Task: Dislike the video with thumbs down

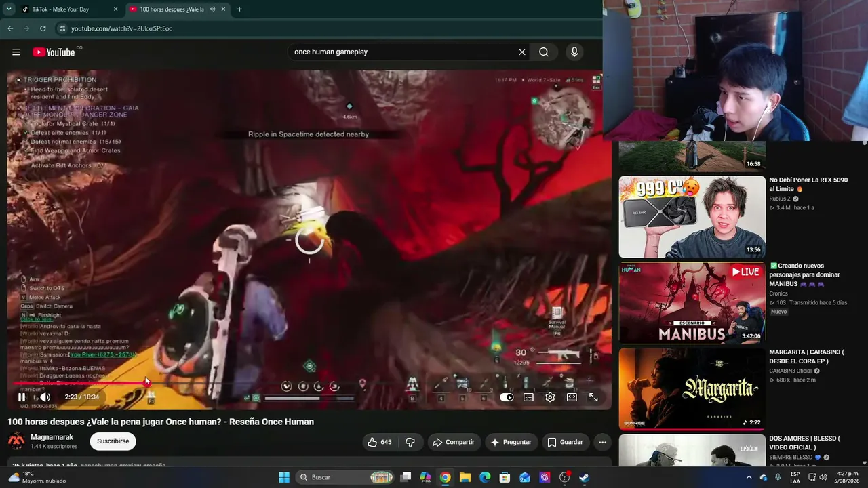Action: [410, 442]
